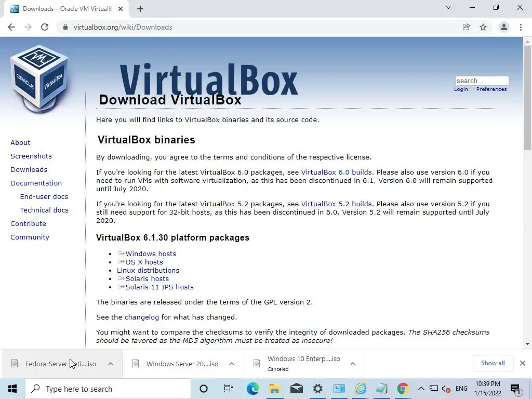
Task: Close the downloads bar
Action: coord(523,363)
